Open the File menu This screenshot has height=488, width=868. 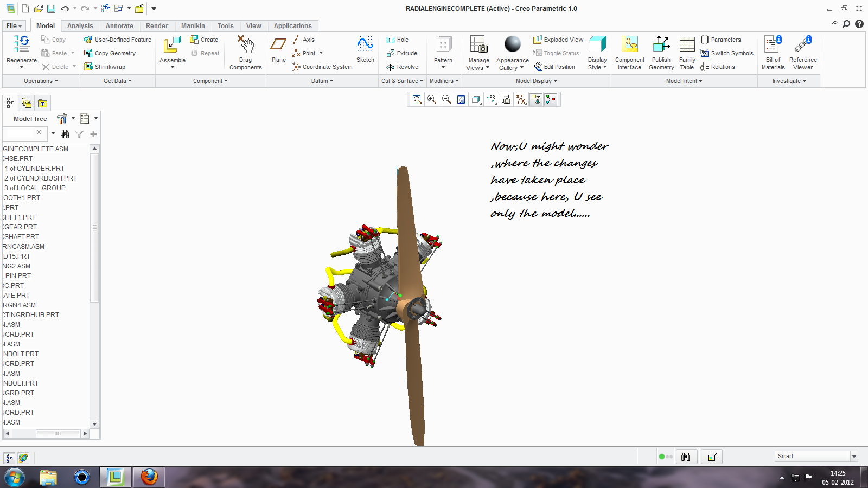pyautogui.click(x=14, y=26)
